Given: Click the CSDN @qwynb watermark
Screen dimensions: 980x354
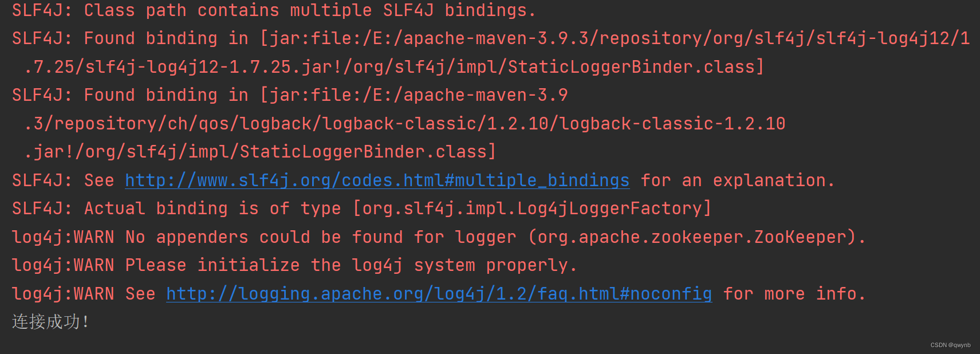Looking at the screenshot, I should click(x=950, y=345).
